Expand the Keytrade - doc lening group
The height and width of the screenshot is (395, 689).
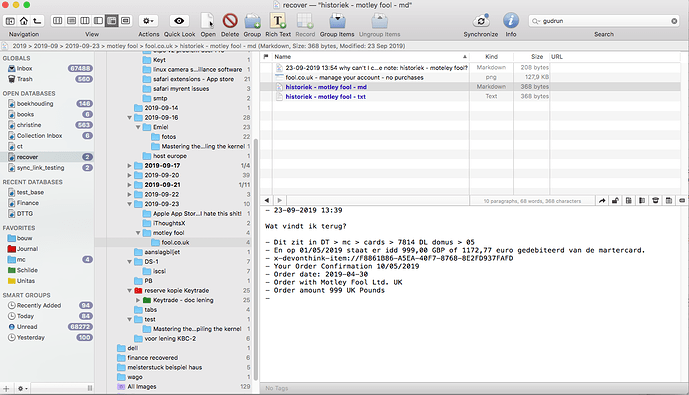pyautogui.click(x=138, y=300)
